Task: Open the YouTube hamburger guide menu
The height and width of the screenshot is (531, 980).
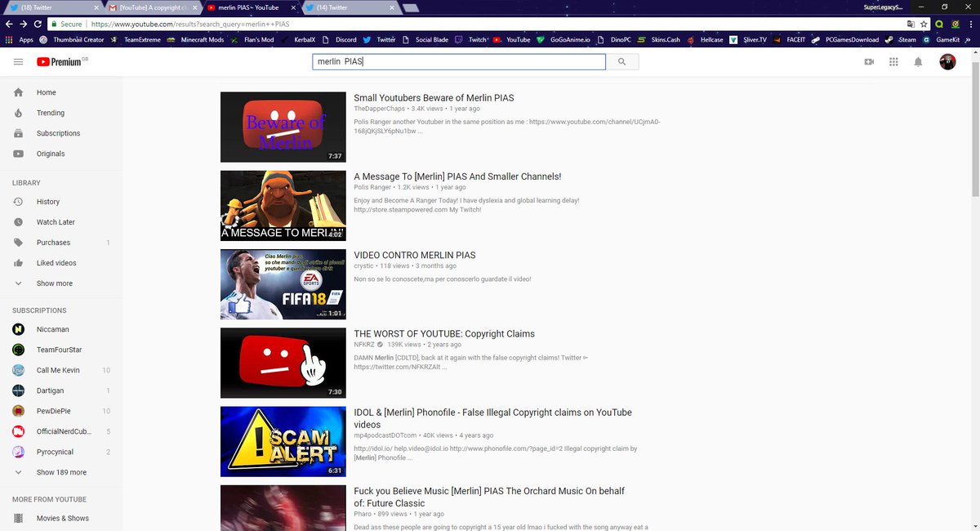Action: (x=18, y=62)
